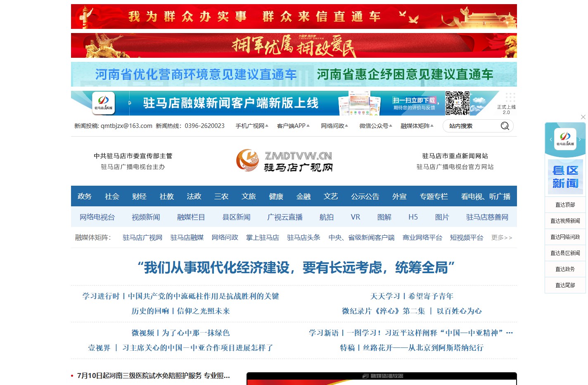Viewport: 588px width, 385px height.
Task: Go to 县区新闻 sub-menu item
Action: [236, 217]
